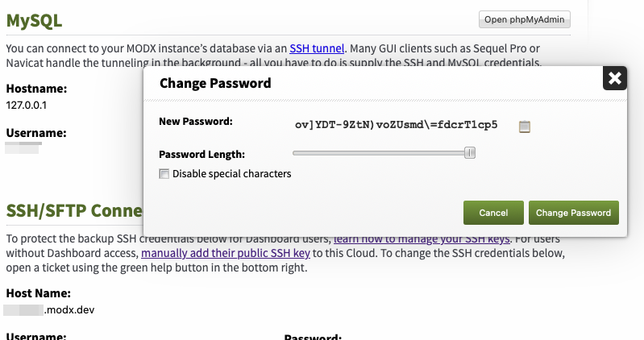Click the MySQL section heading
644x340 pixels.
(35, 21)
